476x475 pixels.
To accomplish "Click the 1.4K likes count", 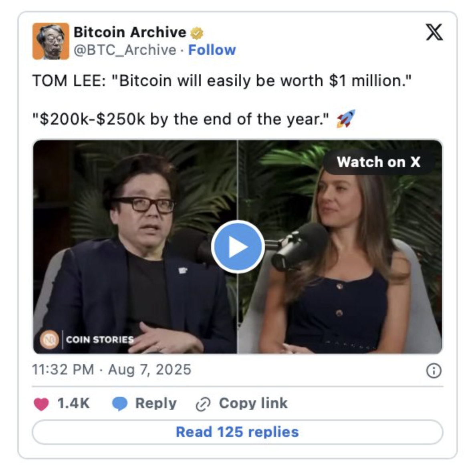I will coord(73,403).
